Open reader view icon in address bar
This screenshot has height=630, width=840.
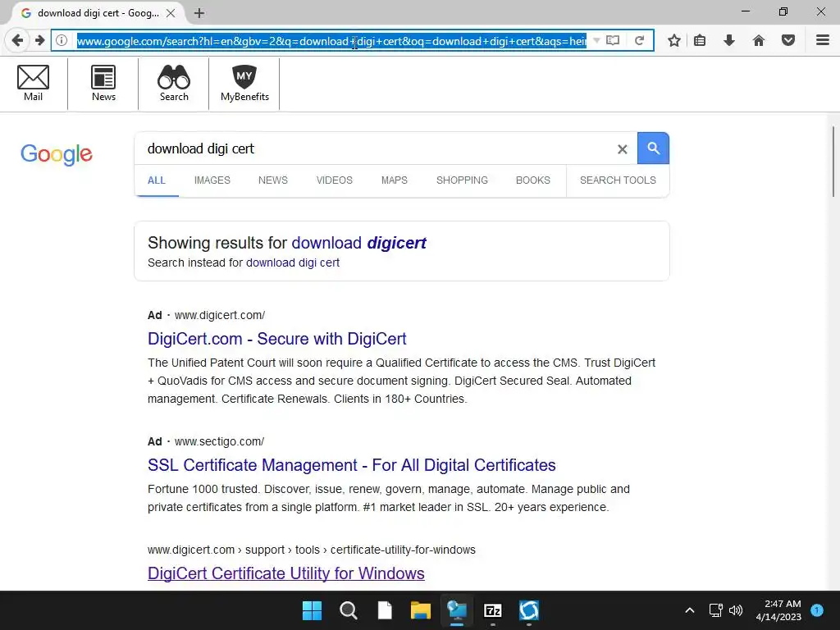click(x=613, y=40)
